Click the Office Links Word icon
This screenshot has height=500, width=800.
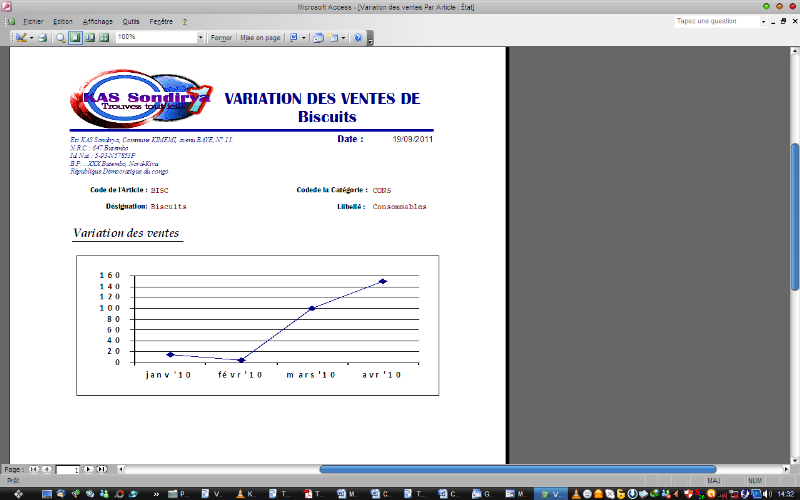coord(294,38)
